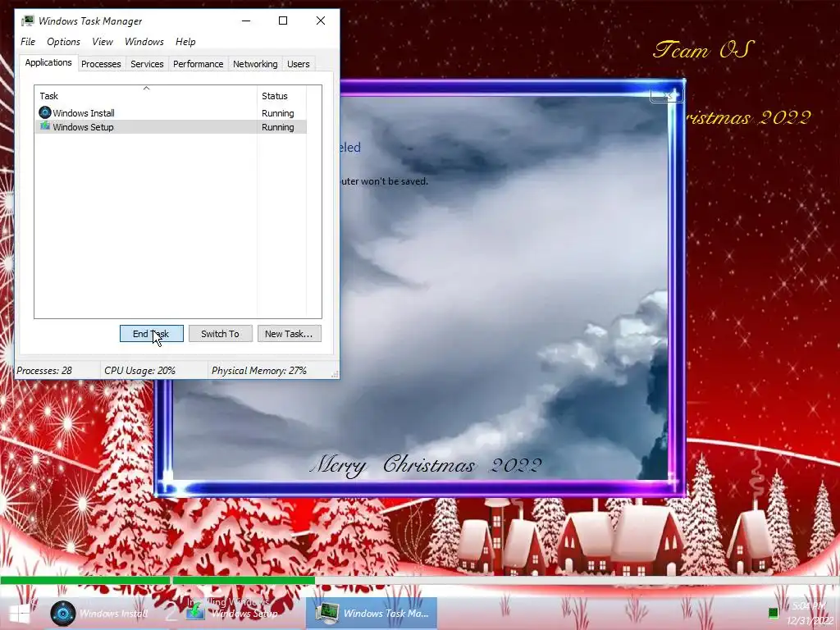Image resolution: width=840 pixels, height=630 pixels.
Task: Click the Windows Task Manager taskbar button
Action: tap(372, 614)
